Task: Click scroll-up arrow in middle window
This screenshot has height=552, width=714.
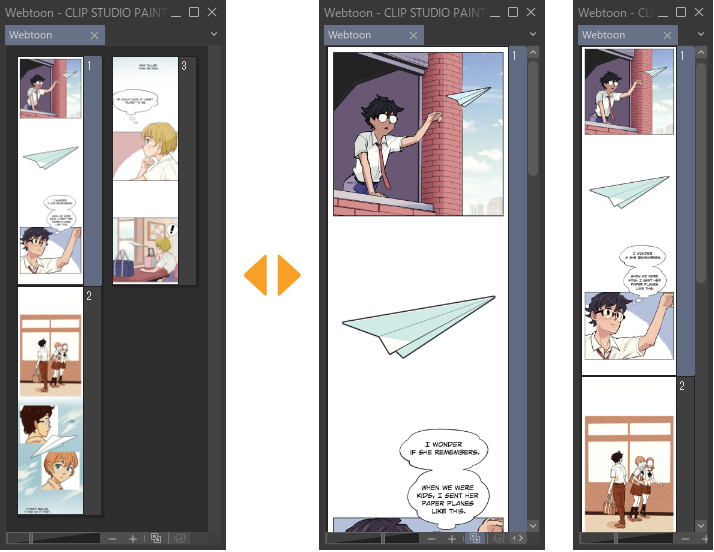Action: [533, 52]
